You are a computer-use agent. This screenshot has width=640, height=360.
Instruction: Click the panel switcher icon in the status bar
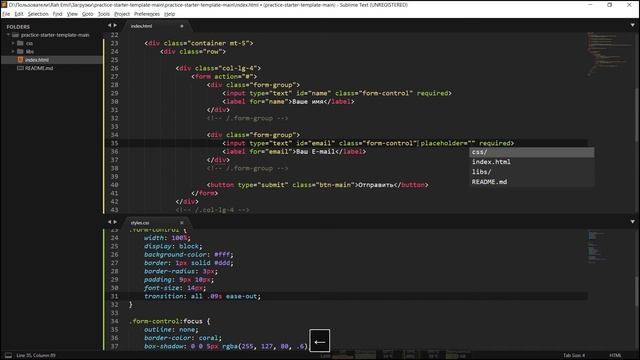tap(8, 355)
